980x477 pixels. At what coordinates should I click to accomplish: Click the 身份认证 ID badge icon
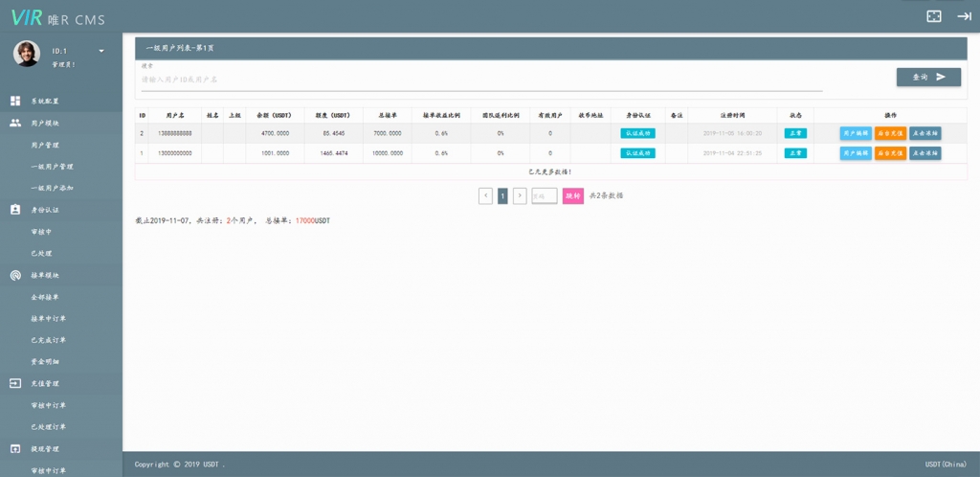(x=15, y=209)
